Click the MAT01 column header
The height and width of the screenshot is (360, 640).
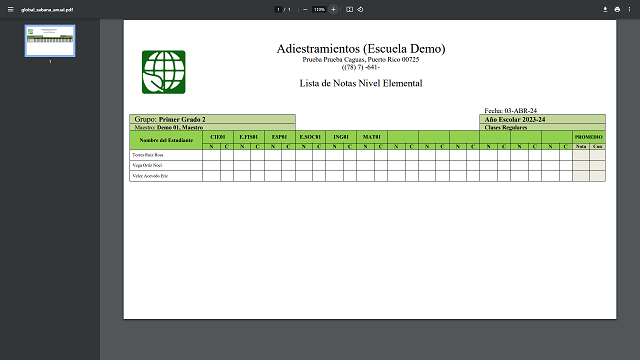372,137
